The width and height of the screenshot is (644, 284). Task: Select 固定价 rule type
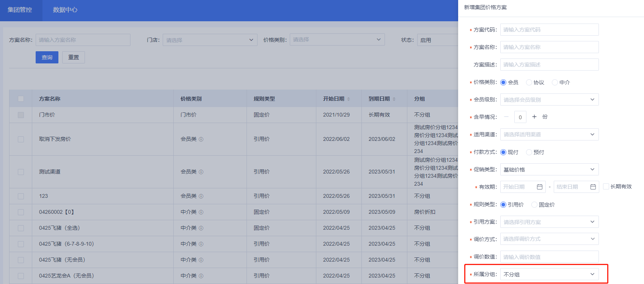(534, 205)
